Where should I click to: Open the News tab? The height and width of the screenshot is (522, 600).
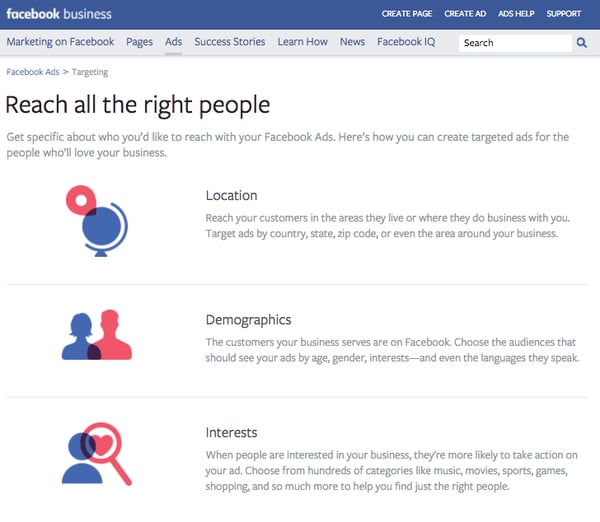[x=352, y=41]
